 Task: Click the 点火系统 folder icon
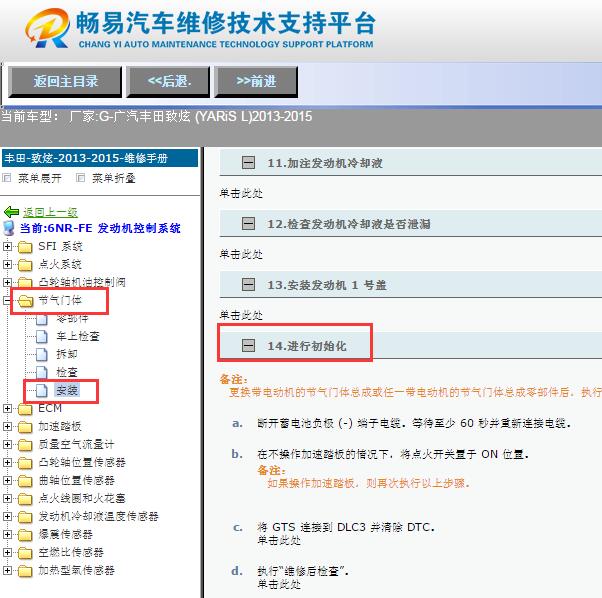tap(25, 265)
